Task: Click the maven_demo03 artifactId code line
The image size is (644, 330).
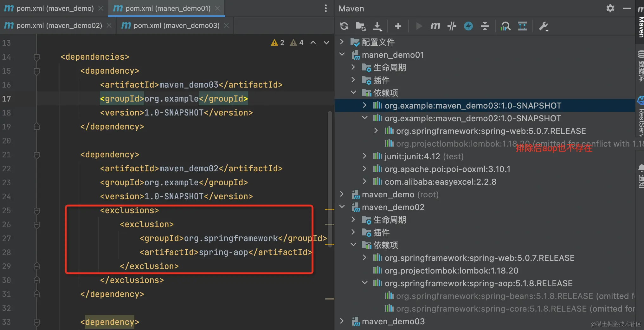Action: [x=191, y=85]
